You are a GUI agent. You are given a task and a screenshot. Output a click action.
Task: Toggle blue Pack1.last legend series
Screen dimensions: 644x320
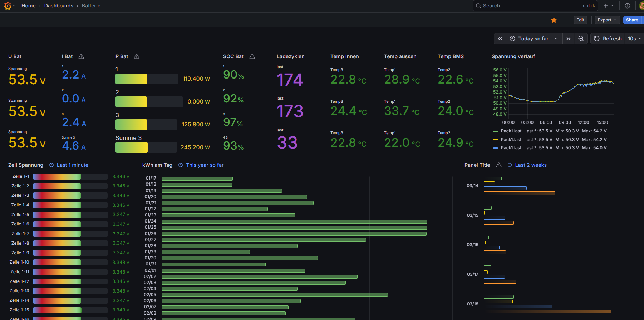511,148
